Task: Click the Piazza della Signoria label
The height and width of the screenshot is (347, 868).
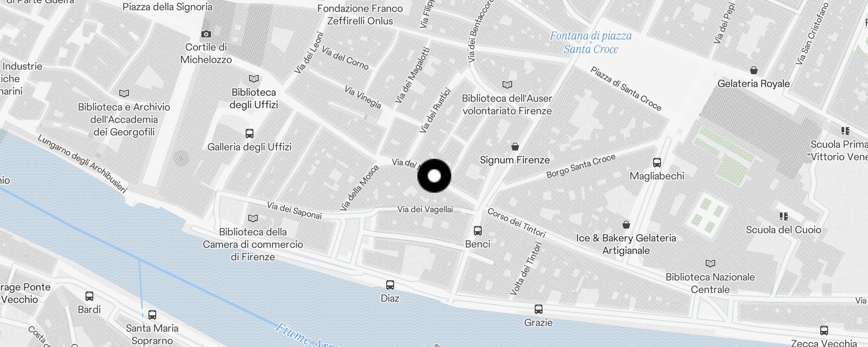Action: (x=168, y=7)
